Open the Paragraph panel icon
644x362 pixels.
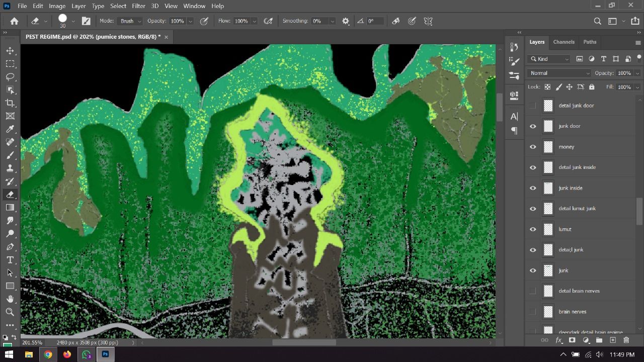coord(514,130)
